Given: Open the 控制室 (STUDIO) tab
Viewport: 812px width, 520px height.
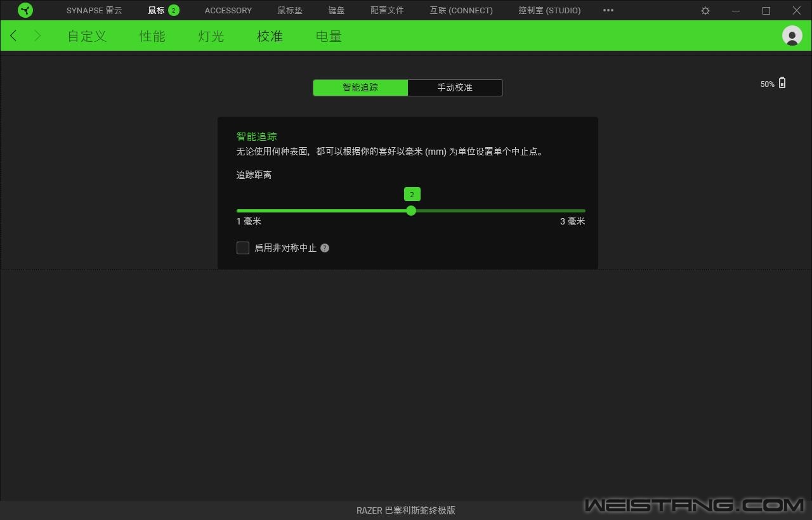Looking at the screenshot, I should [x=549, y=10].
